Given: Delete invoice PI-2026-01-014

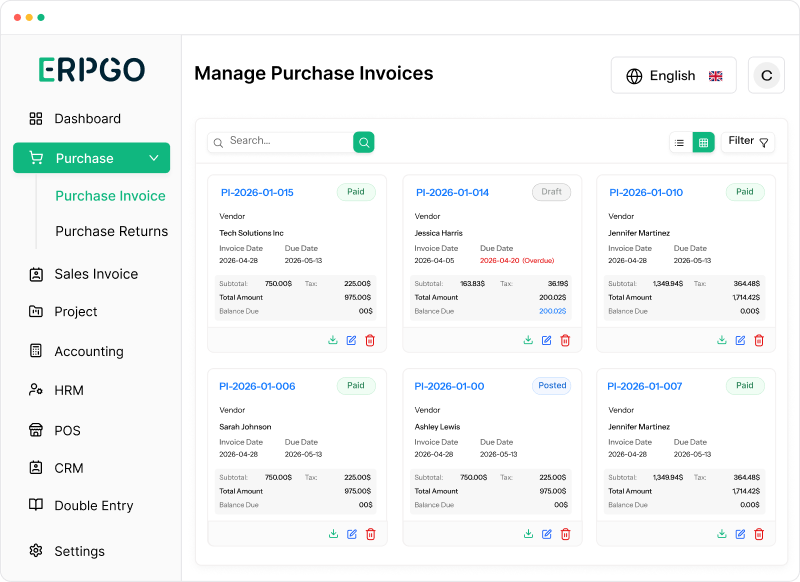Looking at the screenshot, I should 565,340.
